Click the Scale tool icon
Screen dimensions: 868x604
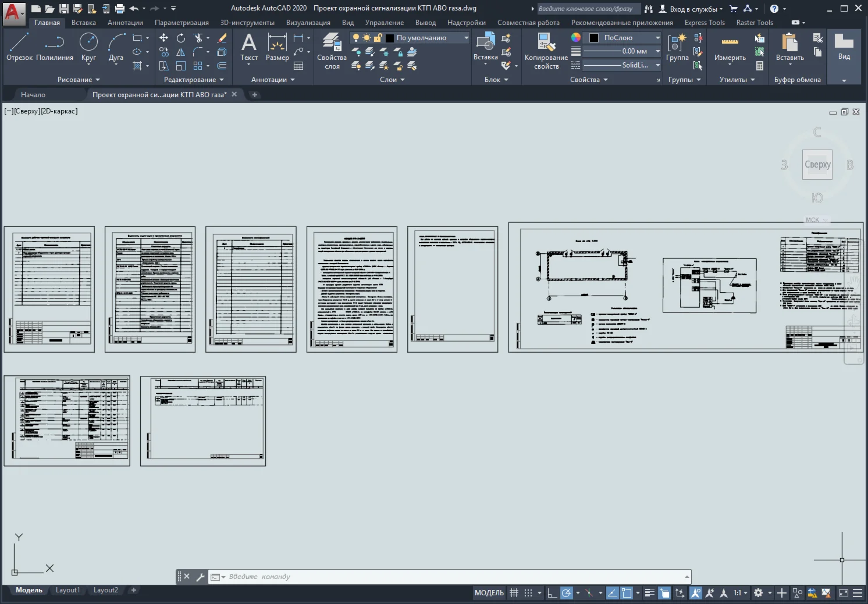pos(181,66)
